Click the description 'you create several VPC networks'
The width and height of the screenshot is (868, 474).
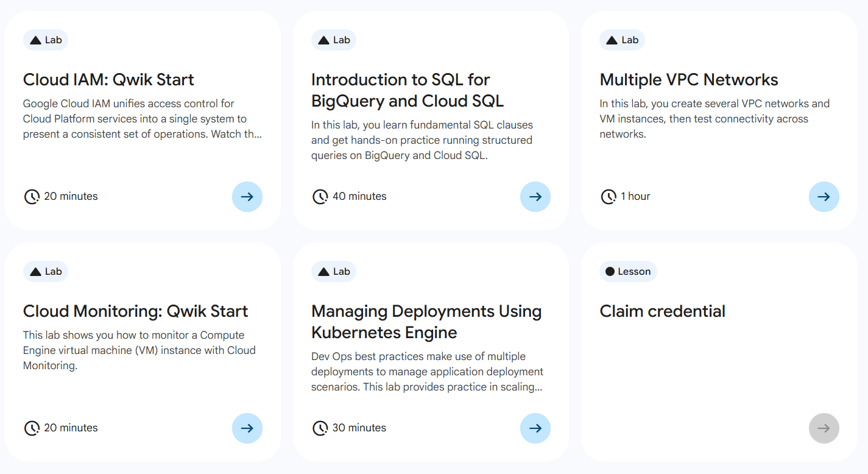pos(715,119)
